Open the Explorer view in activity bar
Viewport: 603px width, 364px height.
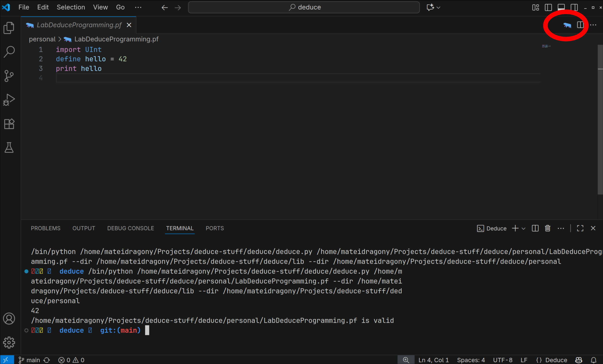(x=9, y=28)
